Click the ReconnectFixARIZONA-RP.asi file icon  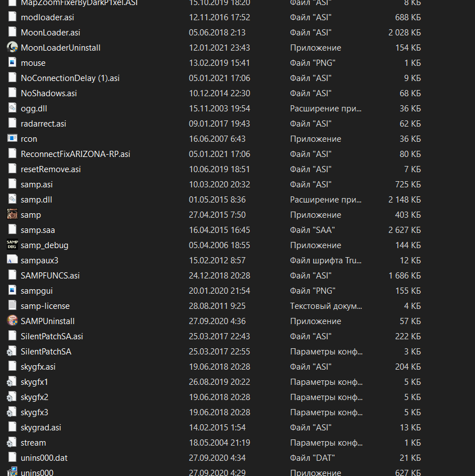pos(12,153)
